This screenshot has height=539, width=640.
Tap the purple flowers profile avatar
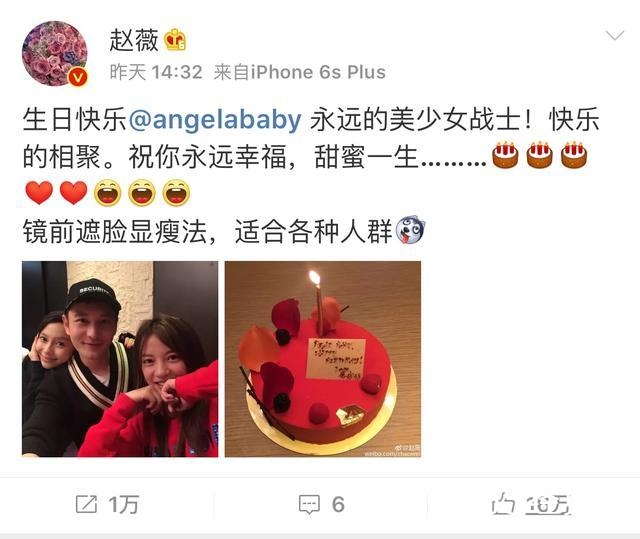[54, 53]
